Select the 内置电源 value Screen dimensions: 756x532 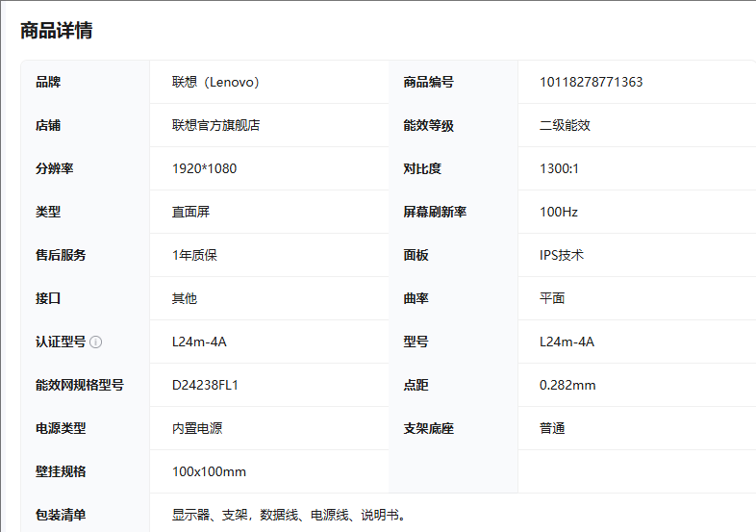point(197,428)
